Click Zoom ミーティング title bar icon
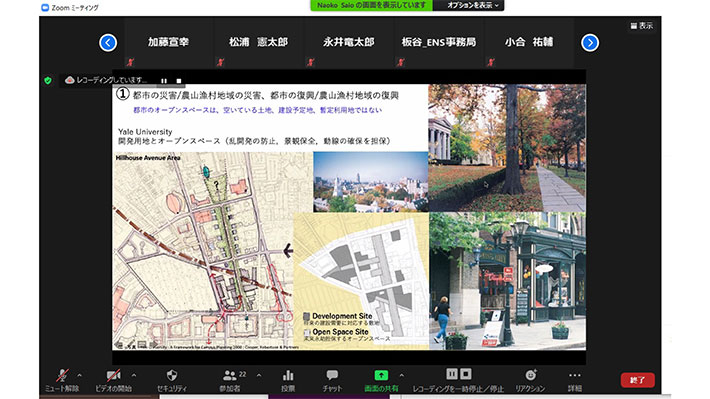710x399 pixels. click(x=45, y=7)
